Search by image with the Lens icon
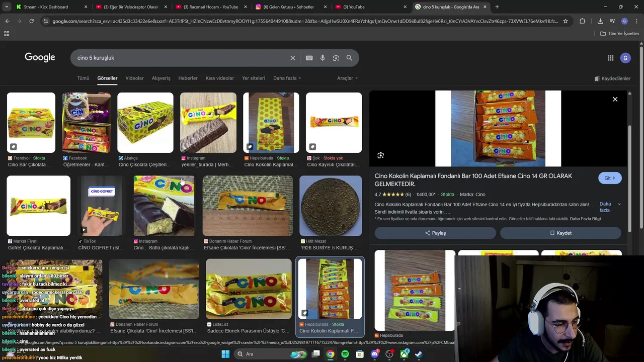Screen dimensions: 644x362 (x=336, y=58)
